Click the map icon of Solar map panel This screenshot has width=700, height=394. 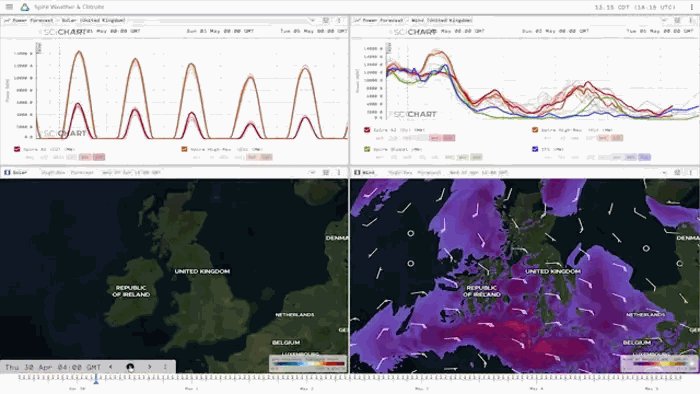tap(7, 172)
